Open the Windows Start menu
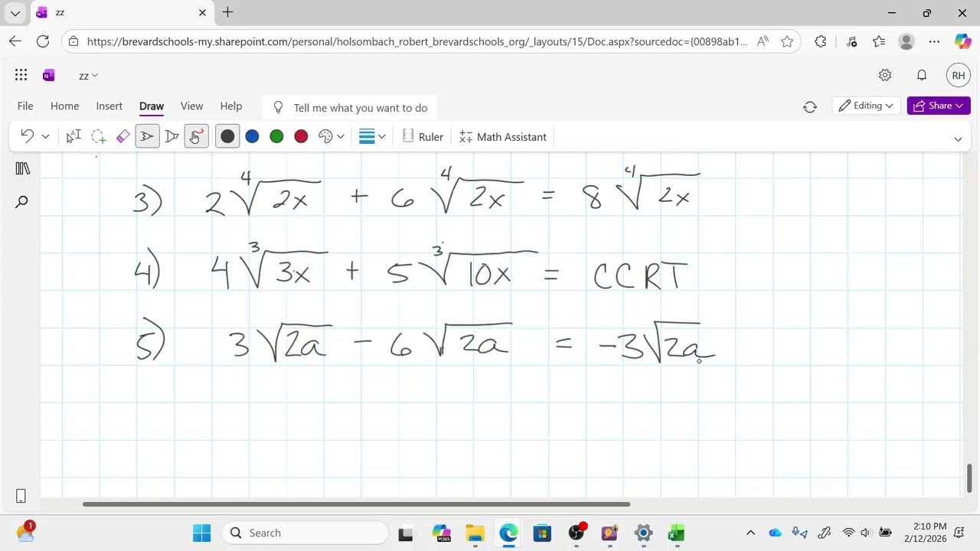The image size is (980, 551). click(202, 533)
